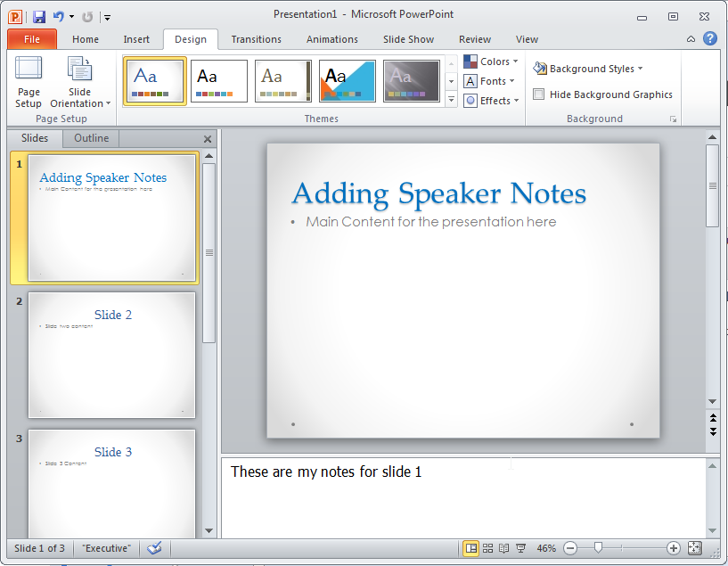Fit slide to current window icon
Screen dimensions: 728x566
(695, 548)
